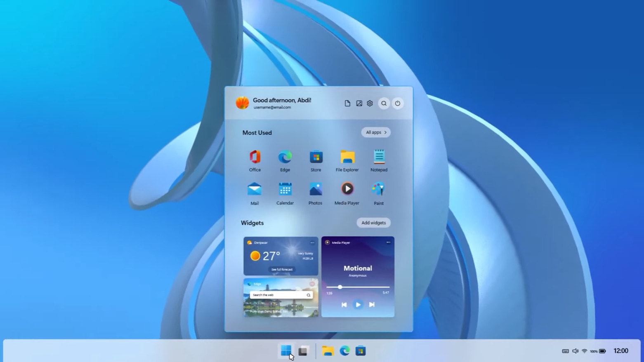644x362 pixels.
Task: Open See full forecast link
Action: pyautogui.click(x=282, y=269)
